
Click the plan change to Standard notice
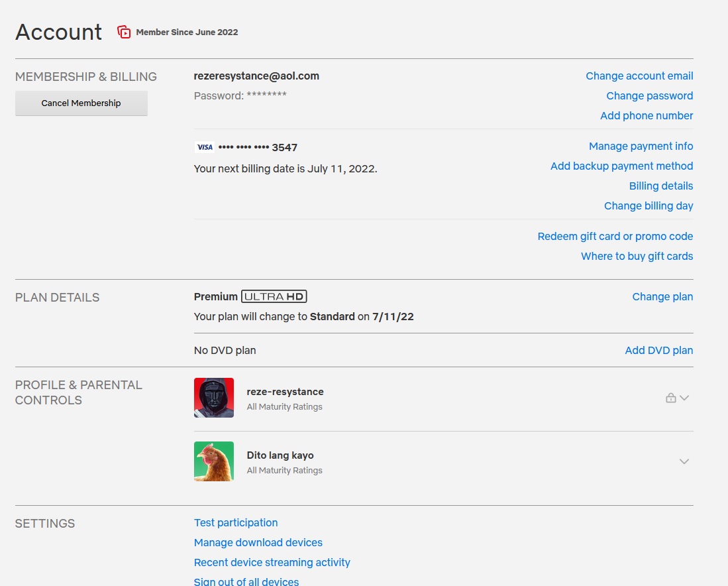point(303,316)
